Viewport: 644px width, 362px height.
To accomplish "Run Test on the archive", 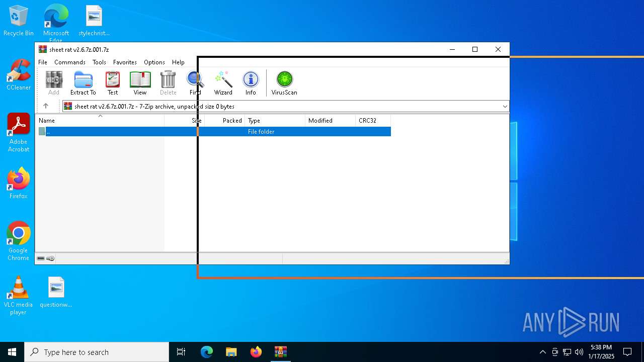I will 113,83.
